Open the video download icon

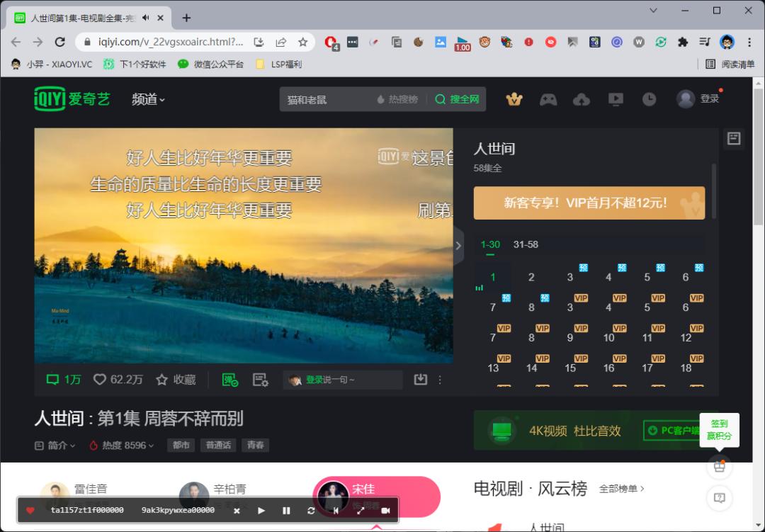421,380
